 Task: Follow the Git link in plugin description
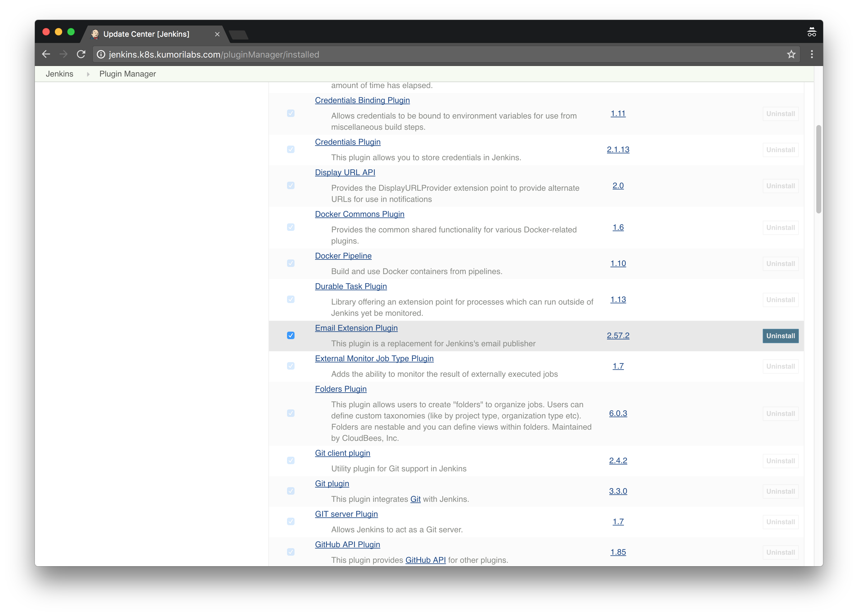pos(415,499)
